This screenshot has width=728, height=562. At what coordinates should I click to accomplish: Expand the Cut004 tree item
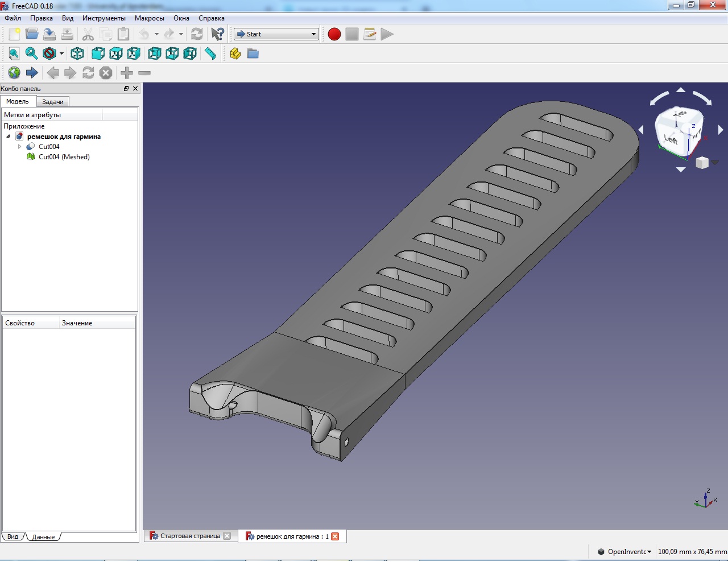click(19, 147)
